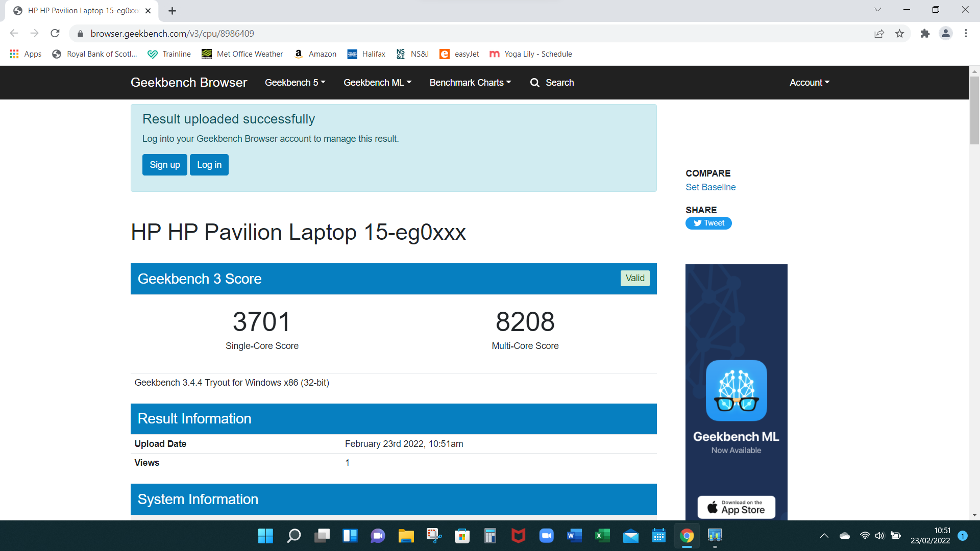Viewport: 980px width, 551px height.
Task: Open Excel from the taskbar
Action: [602, 536]
